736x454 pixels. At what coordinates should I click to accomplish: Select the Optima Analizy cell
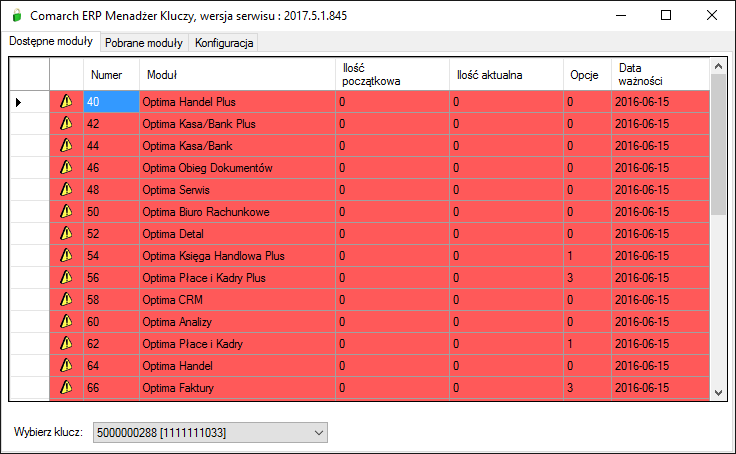(x=238, y=322)
